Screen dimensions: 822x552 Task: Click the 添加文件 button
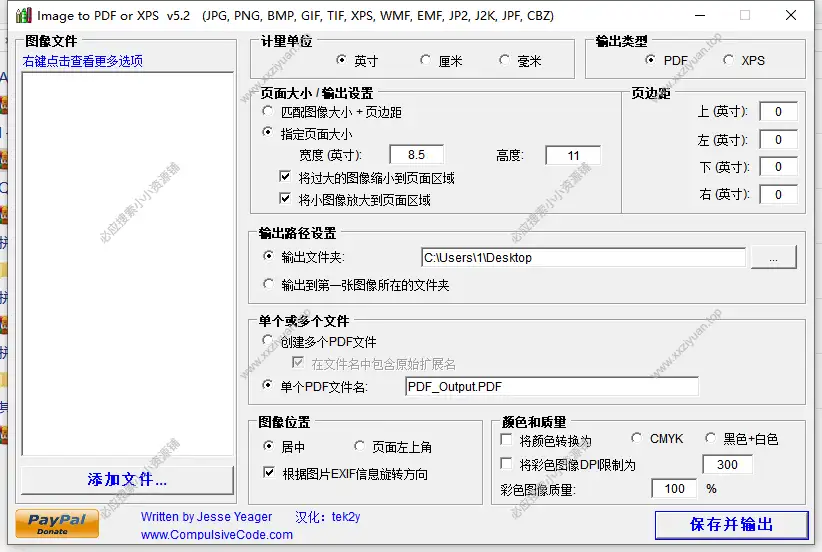tap(126, 480)
